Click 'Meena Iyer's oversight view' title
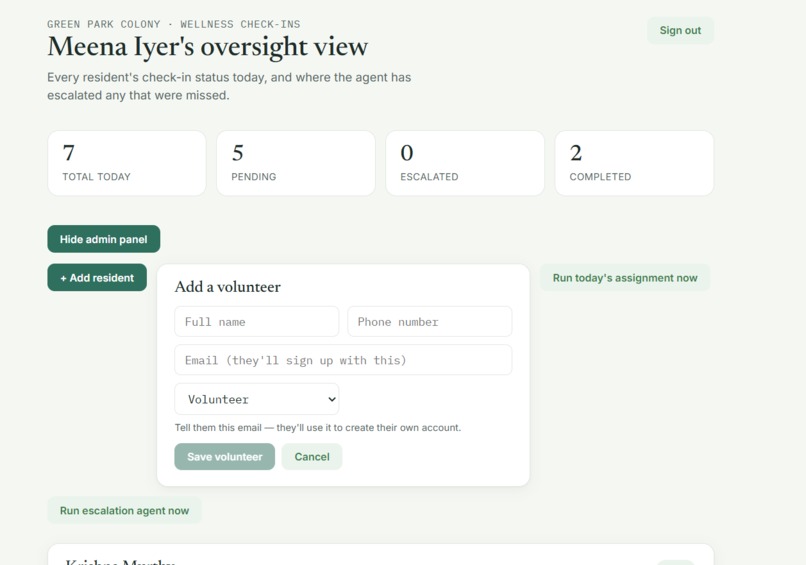Viewport: 806px width, 565px height. click(208, 47)
